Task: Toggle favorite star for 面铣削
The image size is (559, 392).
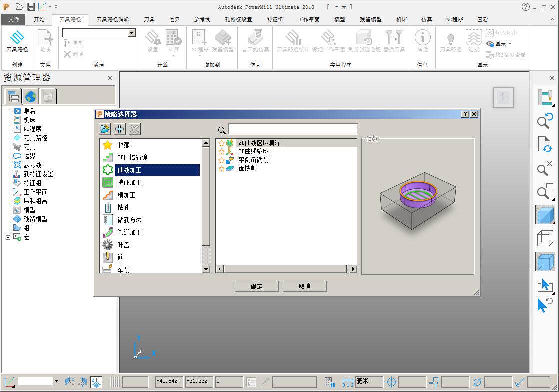Action: [x=221, y=168]
